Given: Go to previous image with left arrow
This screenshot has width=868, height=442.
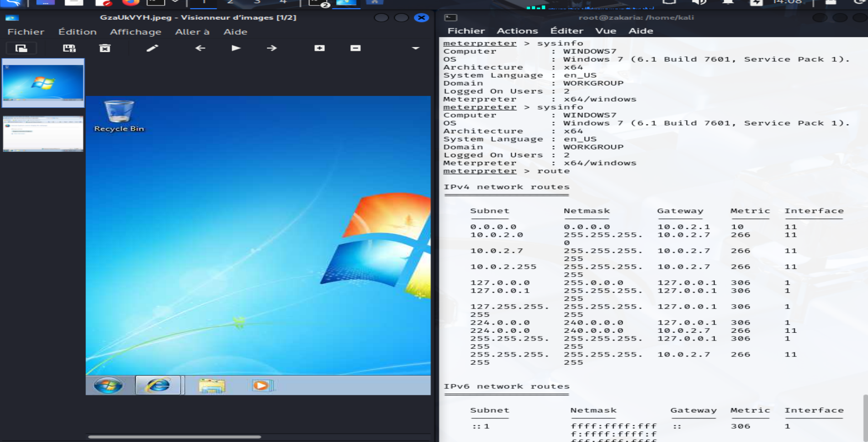Looking at the screenshot, I should (200, 48).
